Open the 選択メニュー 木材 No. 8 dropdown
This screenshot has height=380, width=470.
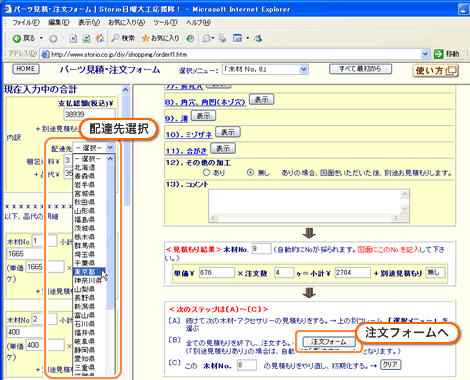click(x=265, y=70)
